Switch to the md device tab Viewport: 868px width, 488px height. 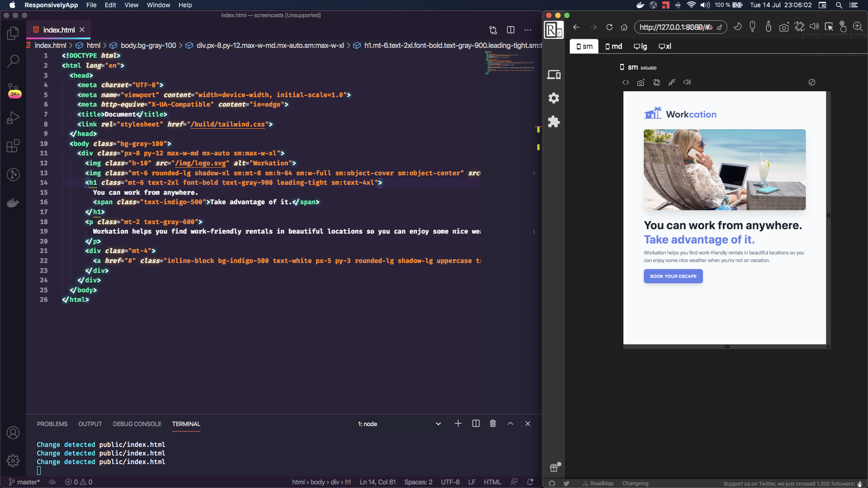614,46
